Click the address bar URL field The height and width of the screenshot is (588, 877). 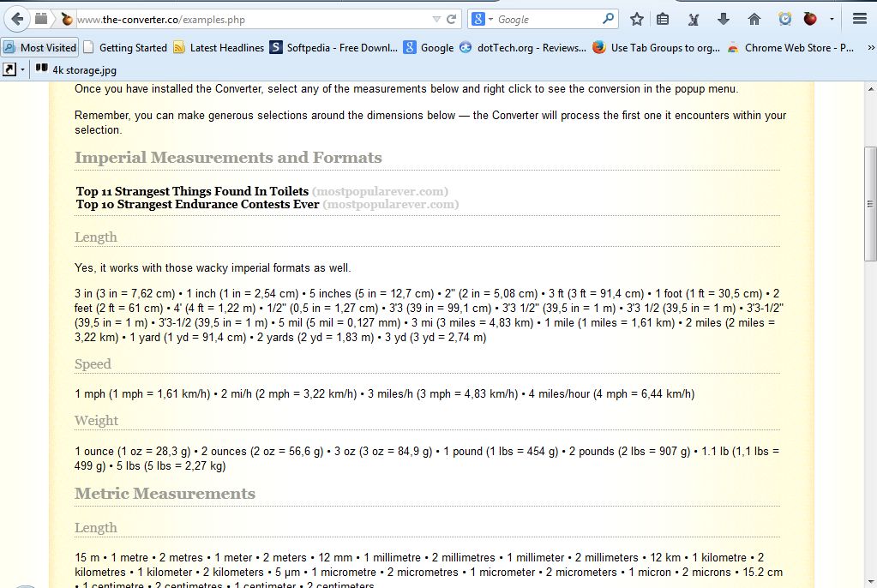pos(249,19)
